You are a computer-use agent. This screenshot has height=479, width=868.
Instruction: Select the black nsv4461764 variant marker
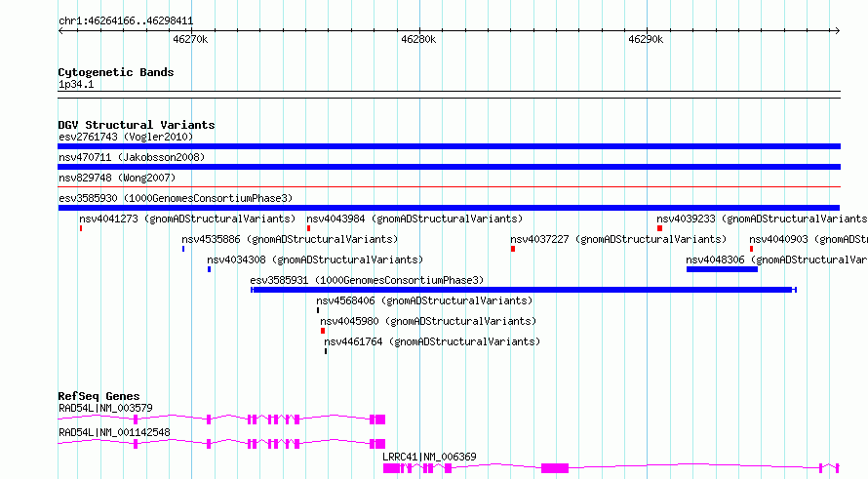coord(326,351)
